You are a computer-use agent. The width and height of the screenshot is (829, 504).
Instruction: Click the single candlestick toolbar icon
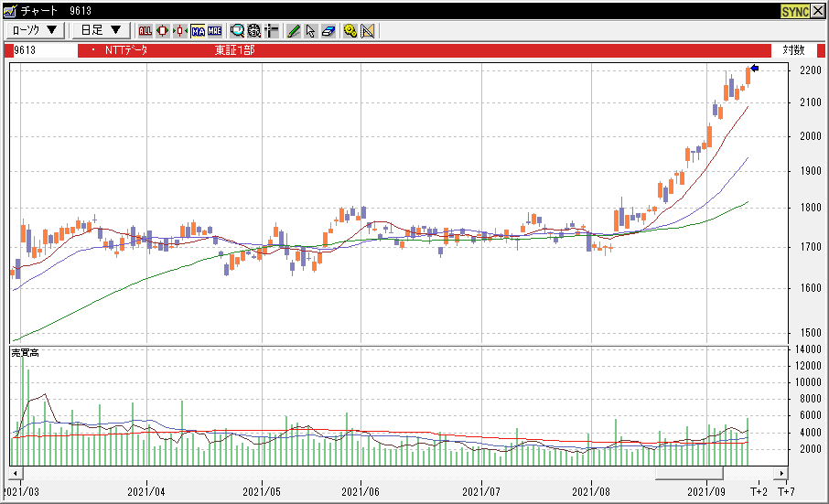pos(162,30)
